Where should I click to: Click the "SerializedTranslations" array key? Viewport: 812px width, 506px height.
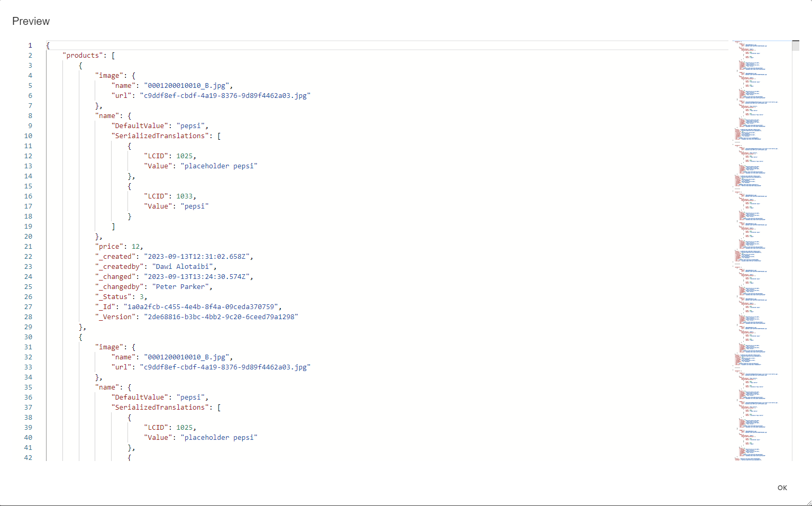click(x=161, y=135)
